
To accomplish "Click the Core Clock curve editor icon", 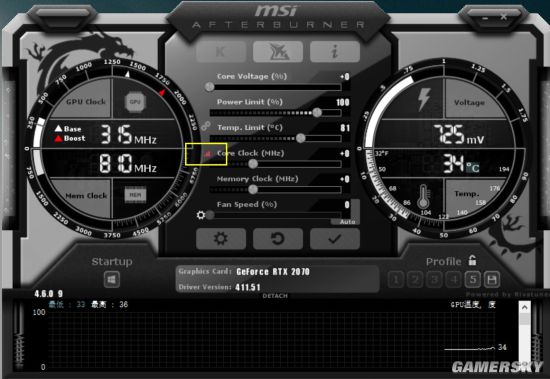I will [208, 154].
